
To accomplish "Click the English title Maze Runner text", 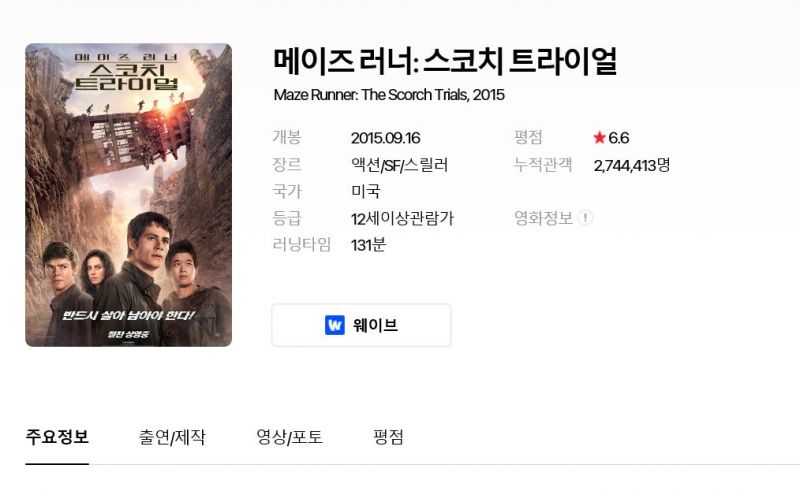I will [x=389, y=95].
